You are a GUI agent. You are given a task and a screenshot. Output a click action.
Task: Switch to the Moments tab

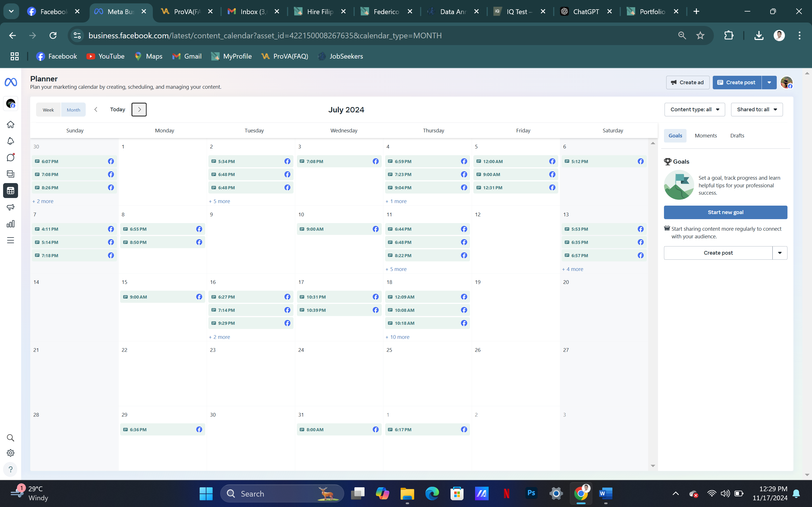[706, 136]
